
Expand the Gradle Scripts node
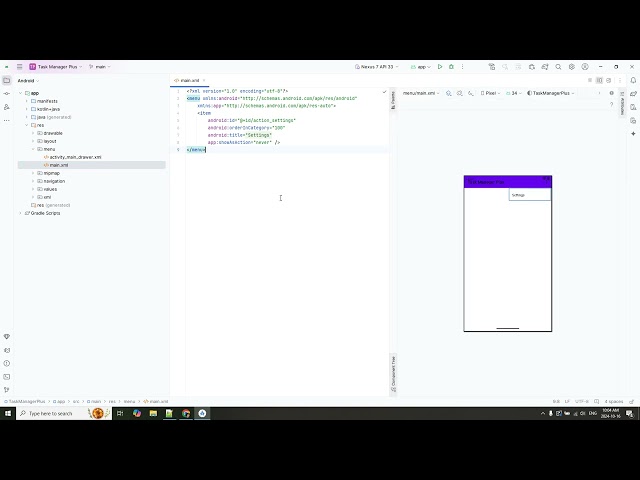(20, 213)
